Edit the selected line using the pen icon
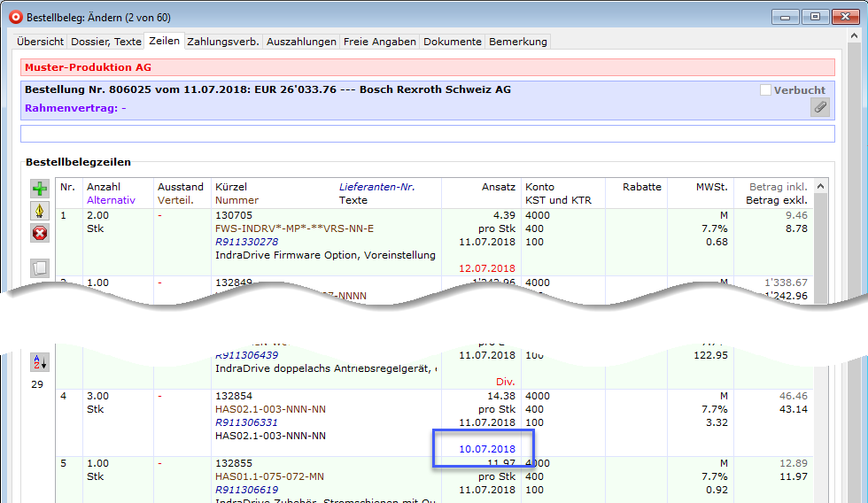The image size is (868, 503). (x=40, y=211)
